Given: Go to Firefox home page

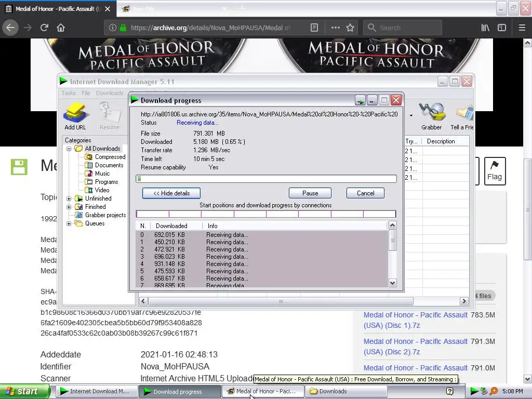Looking at the screenshot, I should 61,28.
